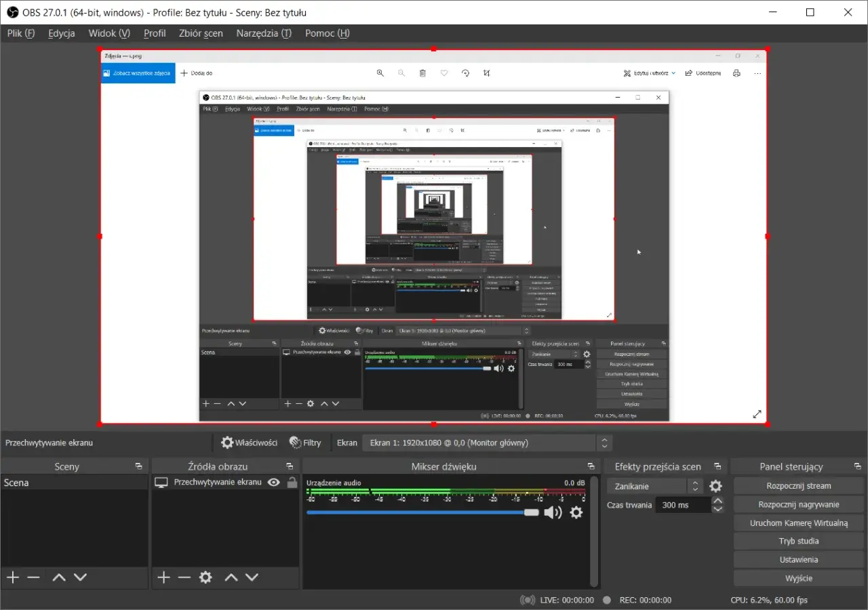Move the source down in the Źródła obrazu panel
The image size is (868, 610).
252,577
